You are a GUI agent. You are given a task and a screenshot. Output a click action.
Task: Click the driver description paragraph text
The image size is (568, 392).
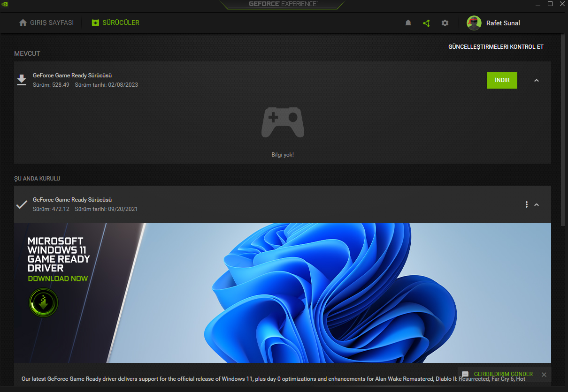coord(274,379)
